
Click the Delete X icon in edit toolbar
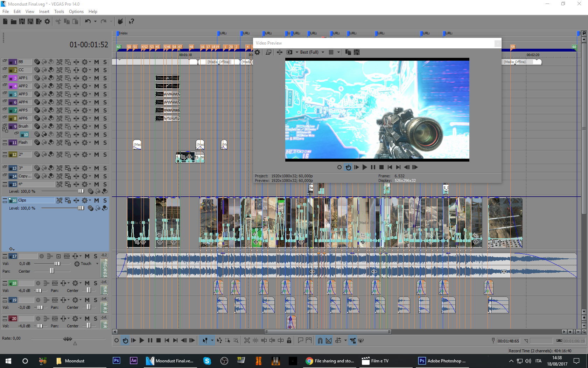pos(247,340)
